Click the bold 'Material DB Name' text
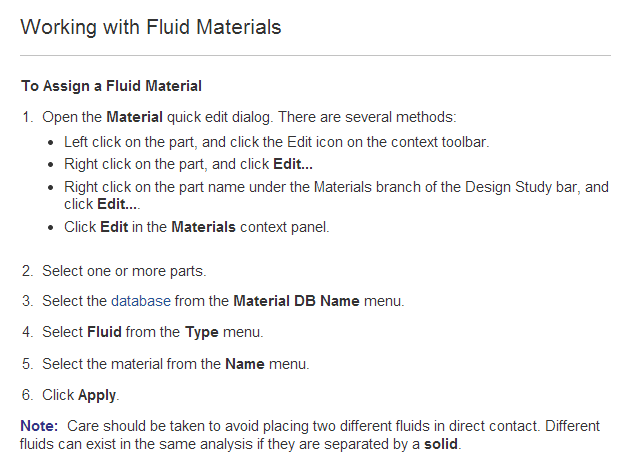 click(x=291, y=300)
